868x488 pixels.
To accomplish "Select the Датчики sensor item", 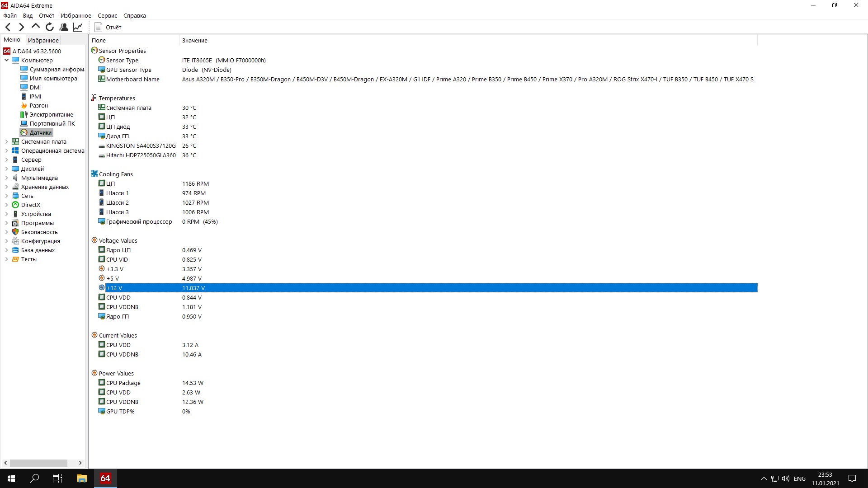I will 37,132.
